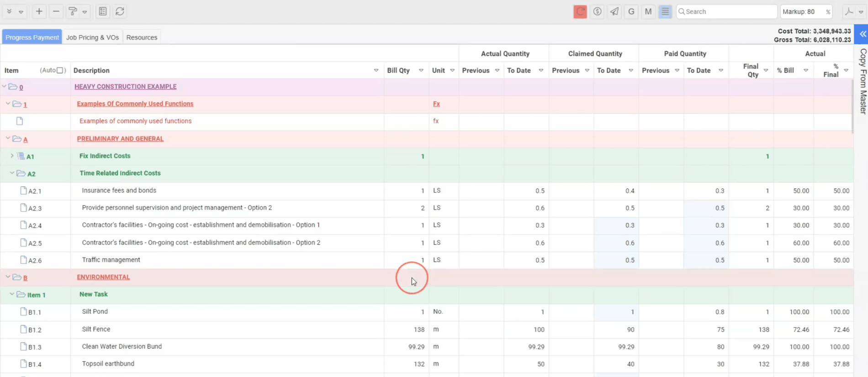Screen dimensions: 868x377
Task: Open the ENVIRONMENTAL section link
Action: point(103,277)
